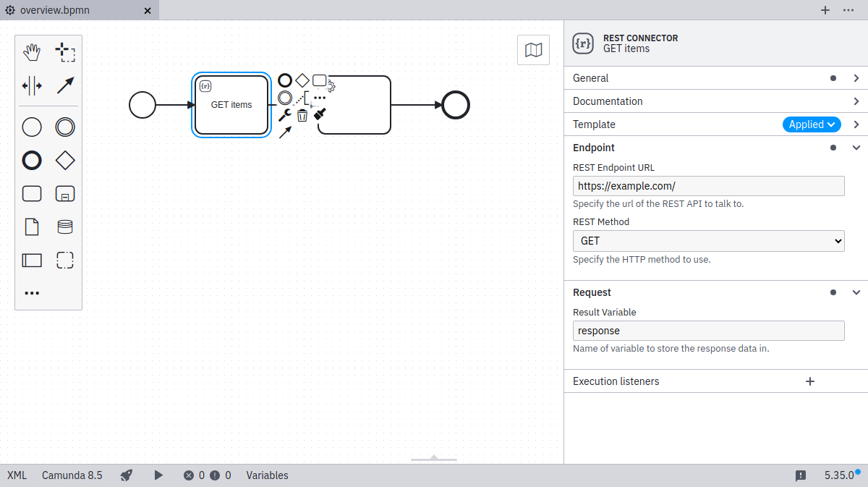Viewport: 868px width, 487px height.
Task: Open the Template Applied dropdown
Action: [x=812, y=124]
